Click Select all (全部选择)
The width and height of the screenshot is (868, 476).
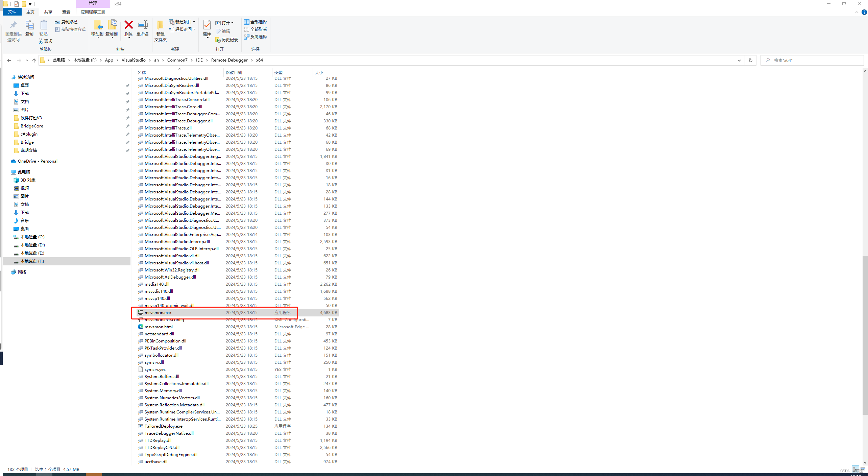[256, 22]
